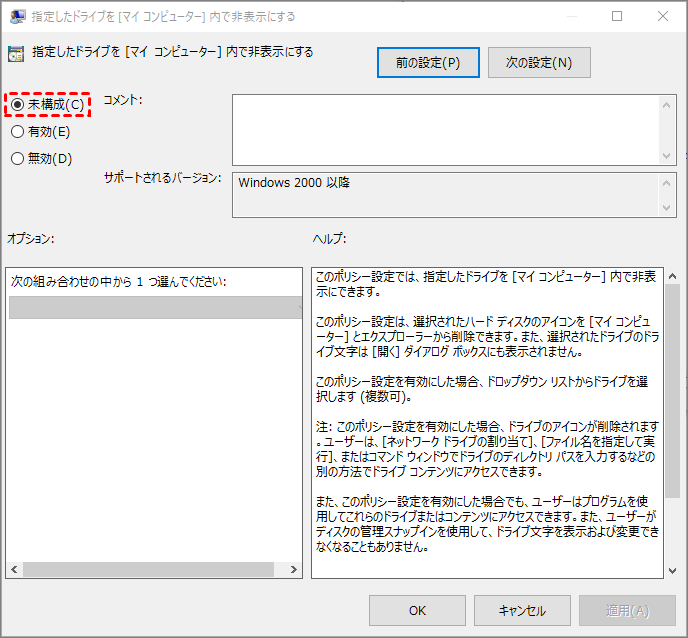Click the ヘルプ panel scroll-up arrow

672,276
